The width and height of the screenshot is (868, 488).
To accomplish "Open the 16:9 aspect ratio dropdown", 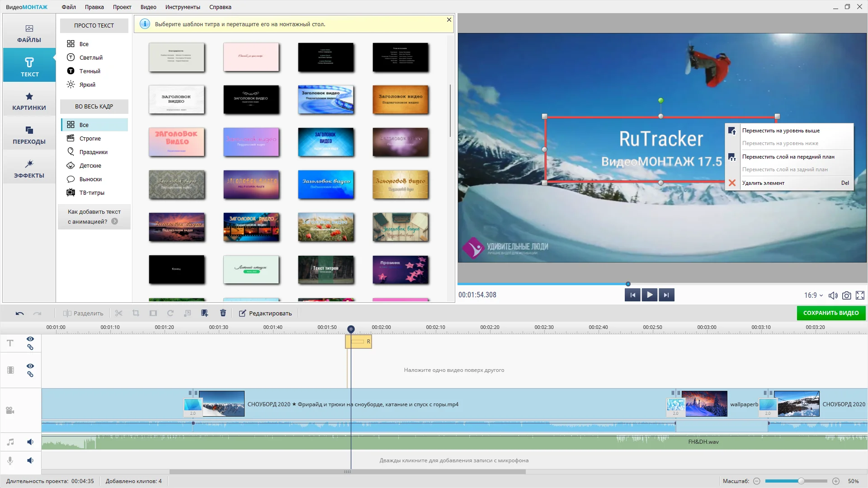I will click(x=813, y=296).
